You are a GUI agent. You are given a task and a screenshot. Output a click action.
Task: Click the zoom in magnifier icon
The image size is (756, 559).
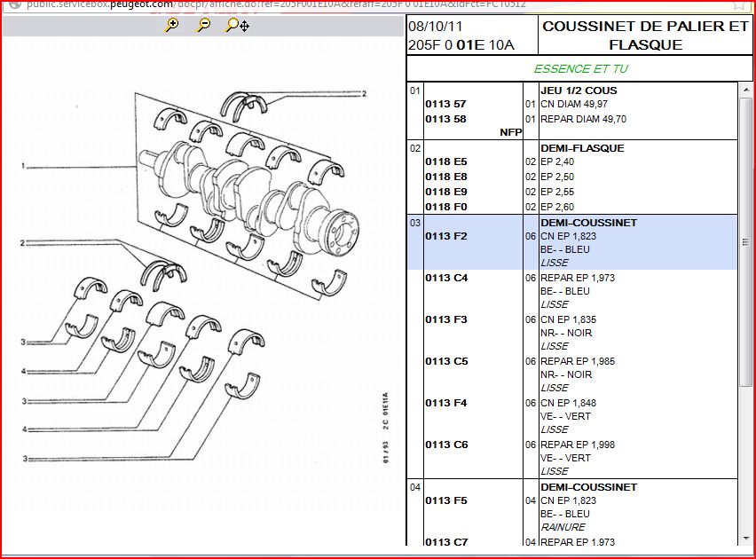click(172, 26)
